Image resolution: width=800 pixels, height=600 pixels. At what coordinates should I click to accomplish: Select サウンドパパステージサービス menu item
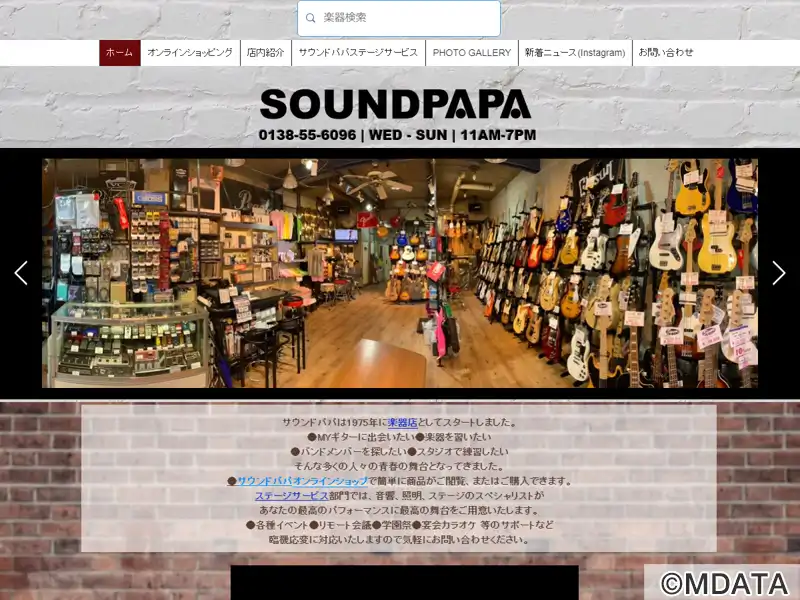tap(358, 53)
